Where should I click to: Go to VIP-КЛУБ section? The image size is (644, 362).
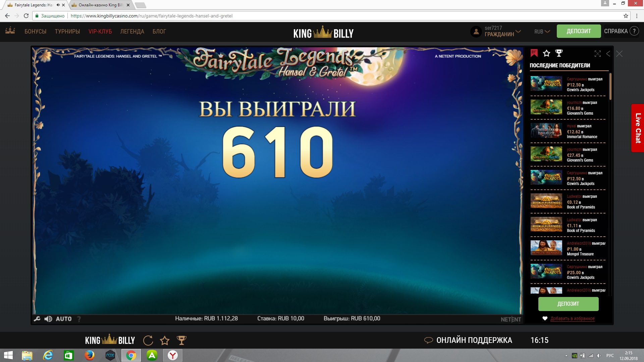pos(100,32)
